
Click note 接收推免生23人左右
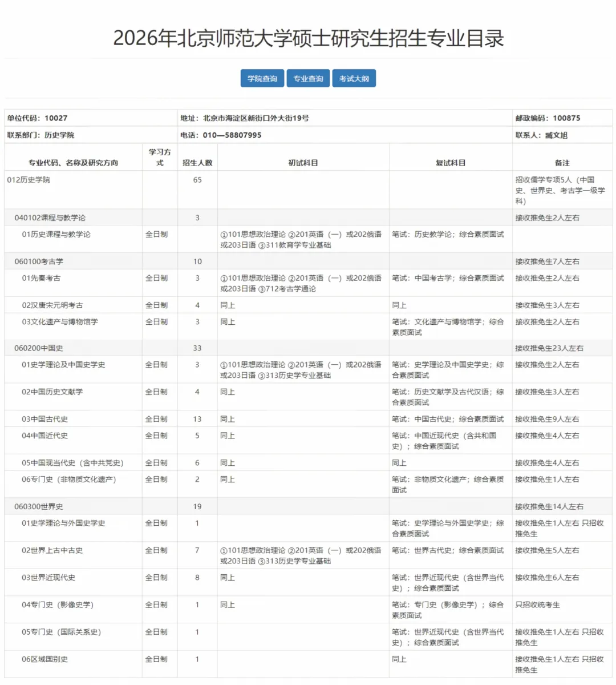pos(549,348)
